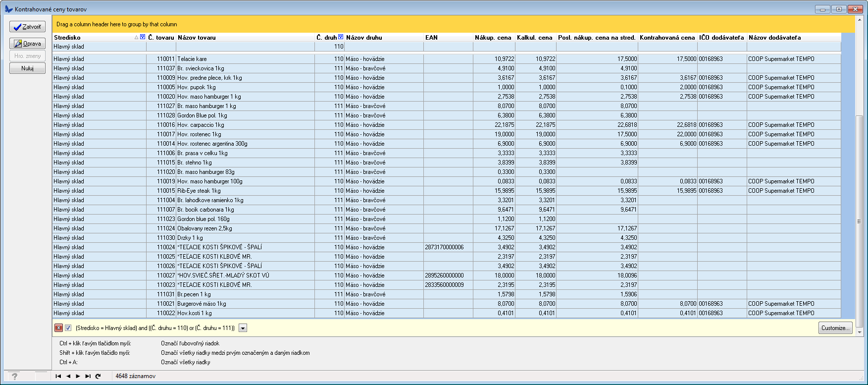Viewport: 868px width, 385px height.
Task: Click purchase price 22,1875 in Nákup. cena
Action: [x=504, y=125]
